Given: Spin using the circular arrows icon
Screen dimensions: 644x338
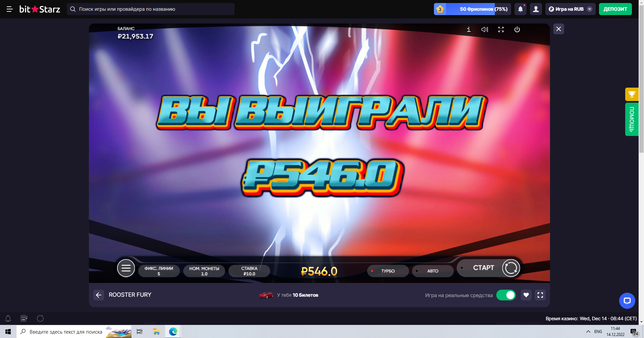Looking at the screenshot, I should (x=511, y=268).
